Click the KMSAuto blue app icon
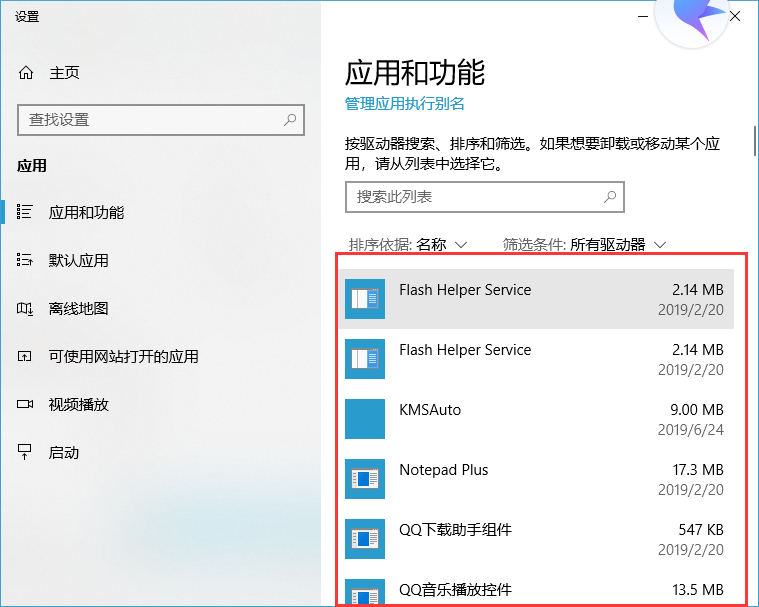This screenshot has height=607, width=759. pyautogui.click(x=365, y=419)
